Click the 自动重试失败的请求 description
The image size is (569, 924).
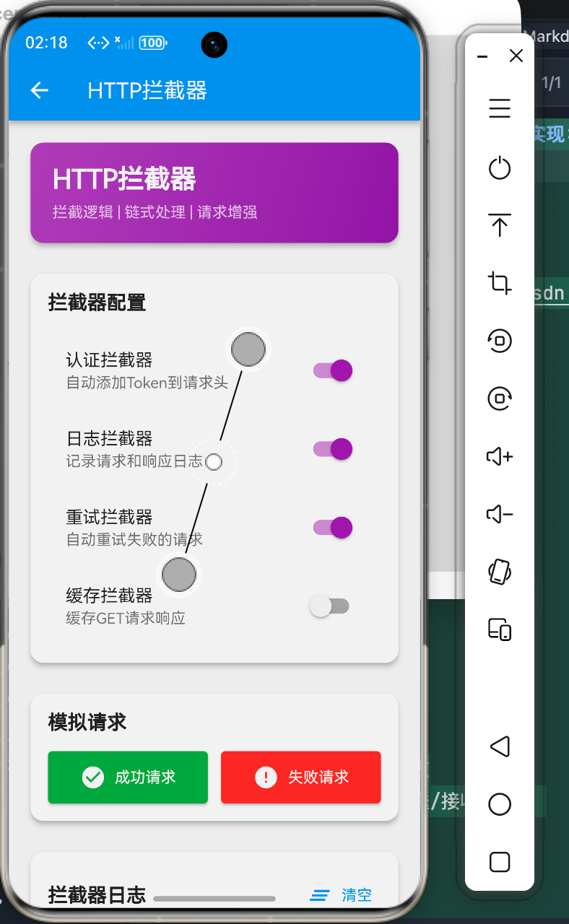pyautogui.click(x=134, y=540)
